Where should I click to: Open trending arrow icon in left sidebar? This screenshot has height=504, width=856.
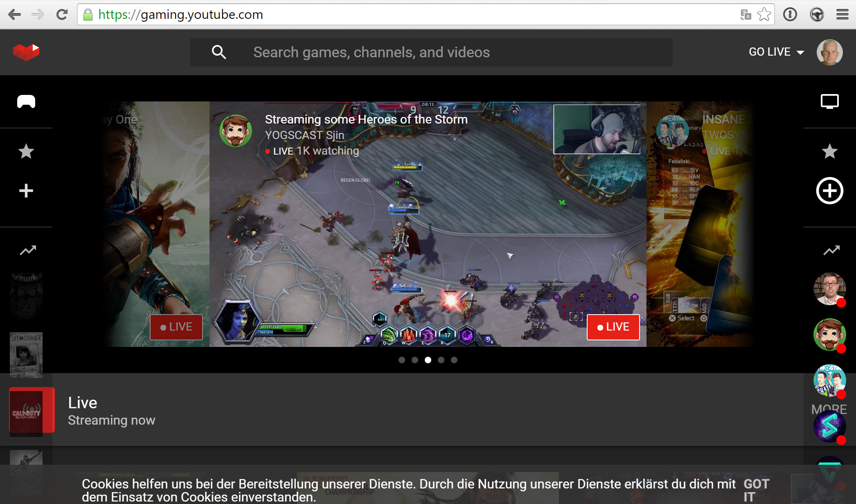point(28,250)
